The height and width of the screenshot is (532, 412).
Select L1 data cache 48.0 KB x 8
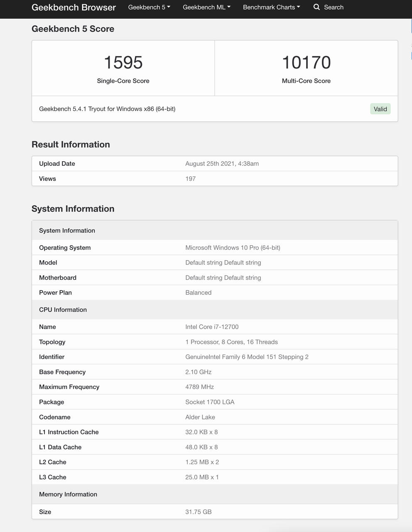(201, 447)
